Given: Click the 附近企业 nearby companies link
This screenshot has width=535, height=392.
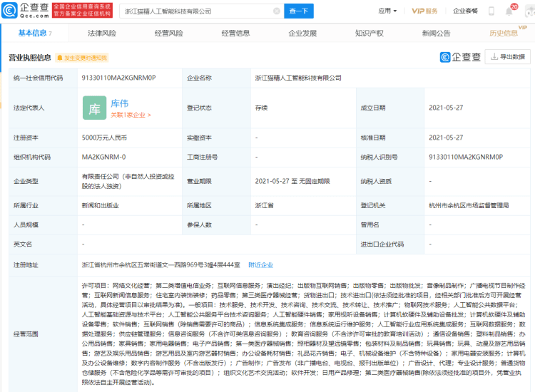Looking at the screenshot, I should [260, 264].
